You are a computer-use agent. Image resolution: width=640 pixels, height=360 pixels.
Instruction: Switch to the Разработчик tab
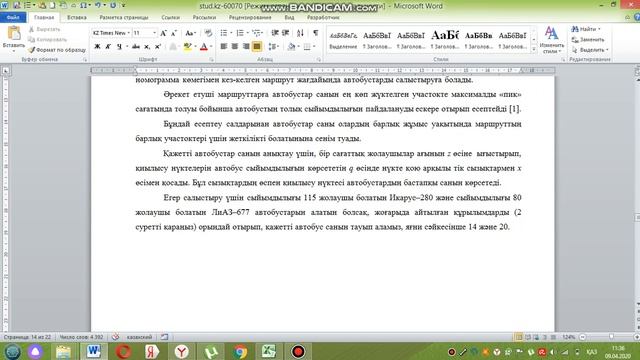click(323, 18)
